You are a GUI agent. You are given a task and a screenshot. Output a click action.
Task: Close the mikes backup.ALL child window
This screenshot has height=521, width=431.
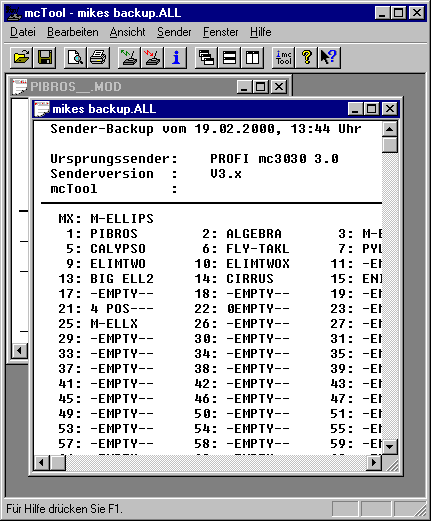(389, 109)
